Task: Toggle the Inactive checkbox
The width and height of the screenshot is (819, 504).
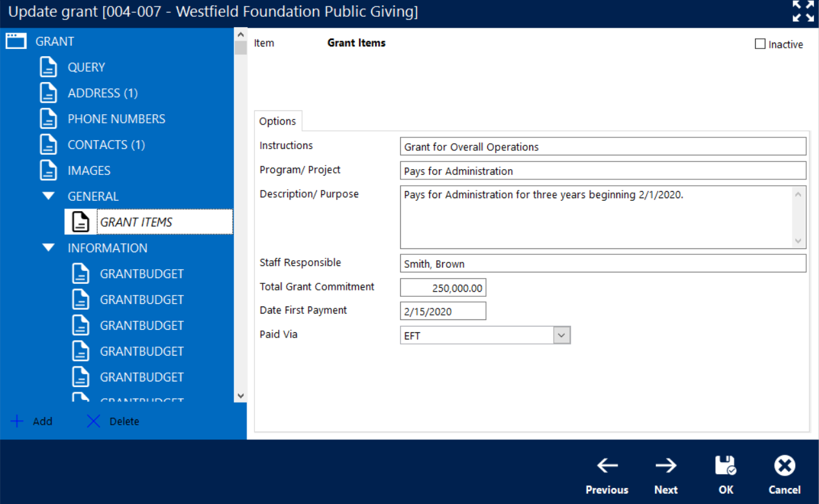Action: click(760, 44)
